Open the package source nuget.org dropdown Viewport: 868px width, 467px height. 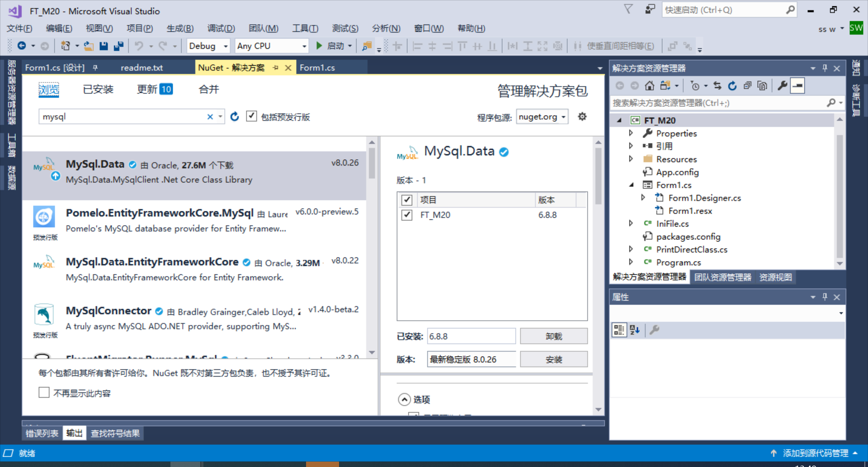pyautogui.click(x=542, y=117)
